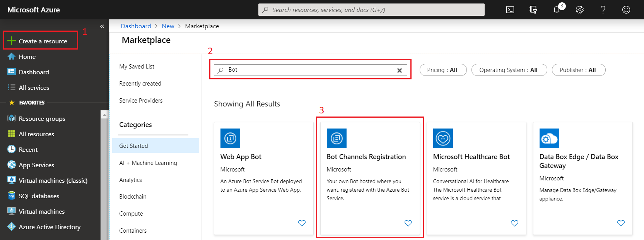Collapse the left sidebar with chevron
This screenshot has height=240, width=644.
[x=102, y=26]
